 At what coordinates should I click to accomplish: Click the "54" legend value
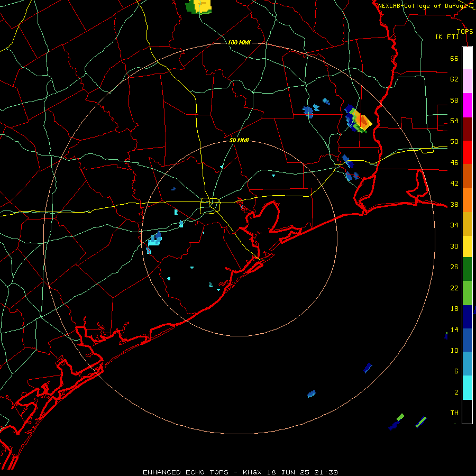[454, 121]
